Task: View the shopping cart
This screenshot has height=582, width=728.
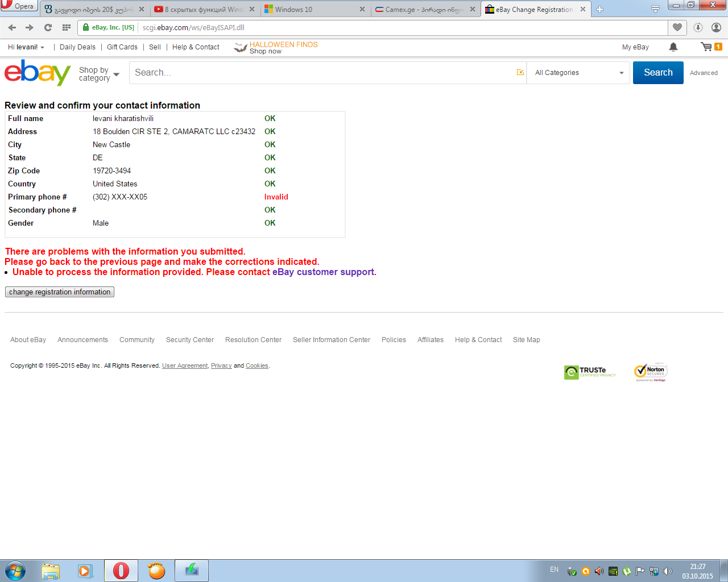Action: (711, 47)
